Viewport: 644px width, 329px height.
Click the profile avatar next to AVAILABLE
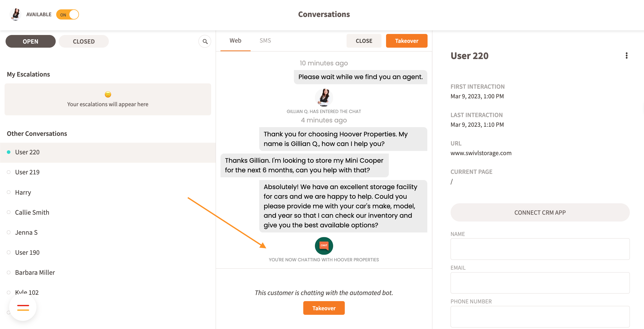(x=16, y=14)
